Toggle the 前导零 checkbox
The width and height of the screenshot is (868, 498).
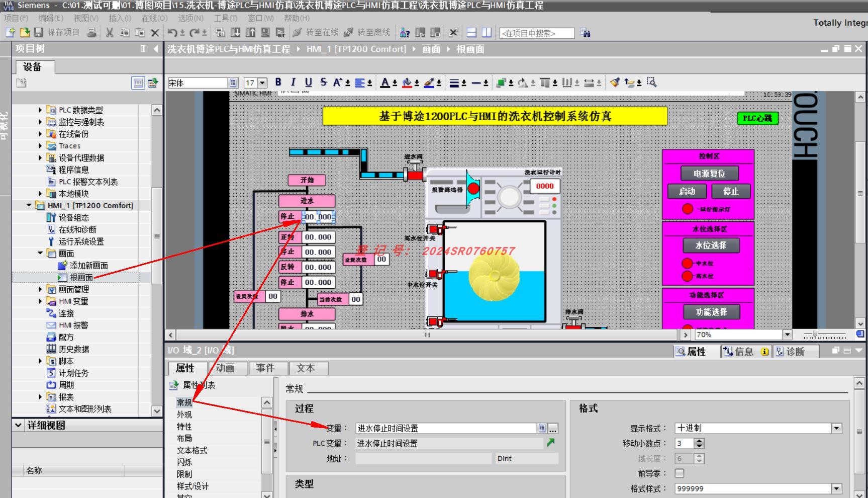coord(680,473)
